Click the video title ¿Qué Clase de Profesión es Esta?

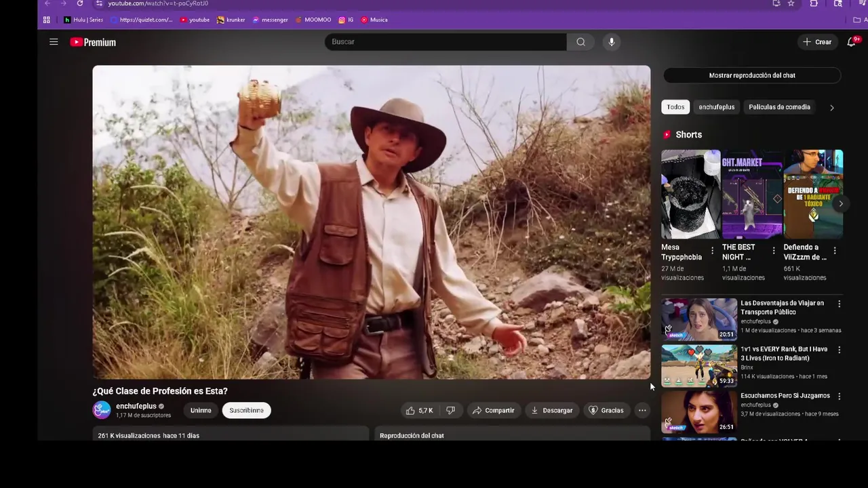pyautogui.click(x=160, y=391)
